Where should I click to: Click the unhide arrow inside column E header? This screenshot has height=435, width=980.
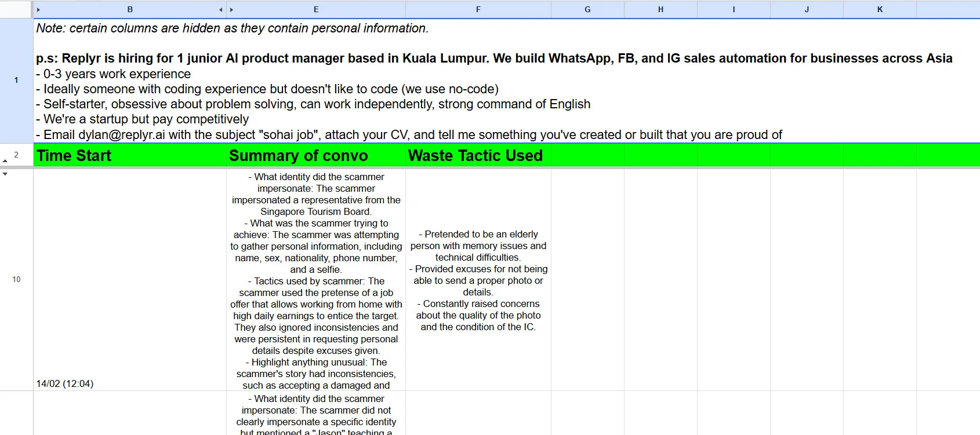(232, 10)
